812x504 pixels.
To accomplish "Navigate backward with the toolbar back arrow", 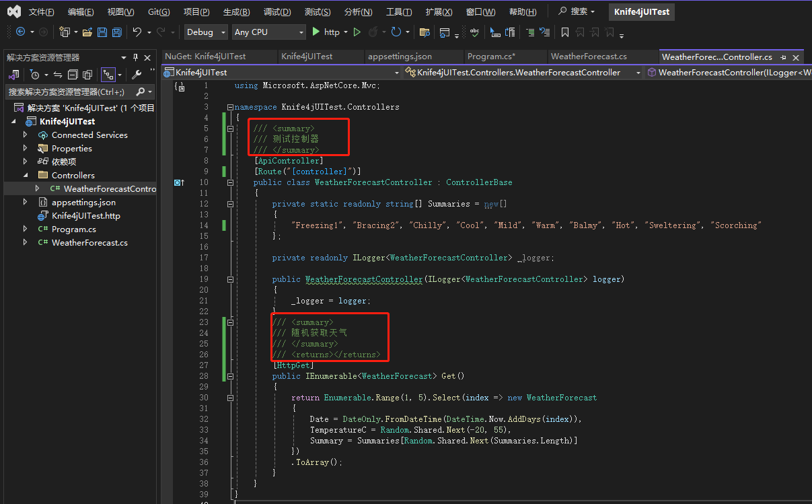I will point(20,32).
